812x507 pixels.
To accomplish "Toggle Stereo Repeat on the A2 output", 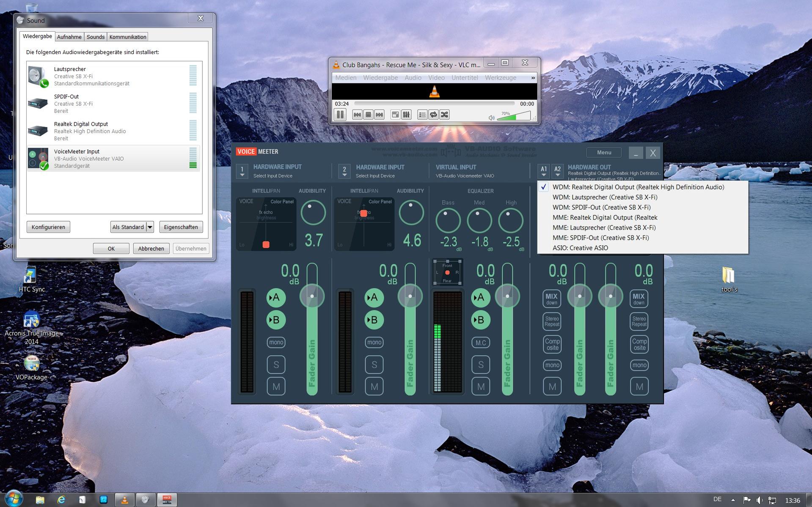I will coord(639,321).
